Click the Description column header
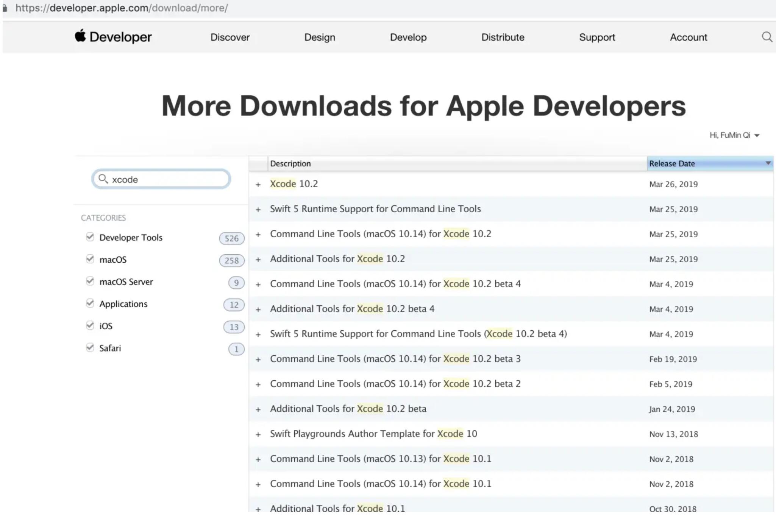Viewport: 776px width, 532px height. (457, 163)
